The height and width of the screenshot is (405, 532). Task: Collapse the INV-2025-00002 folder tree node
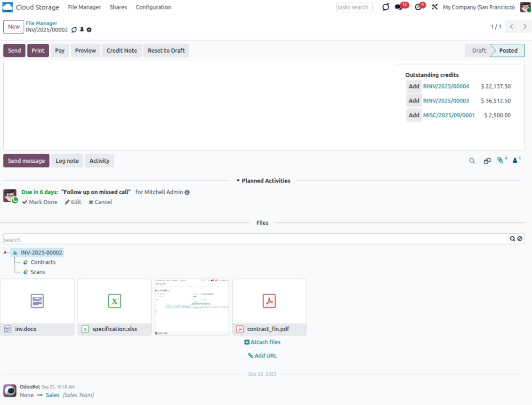[x=5, y=252]
